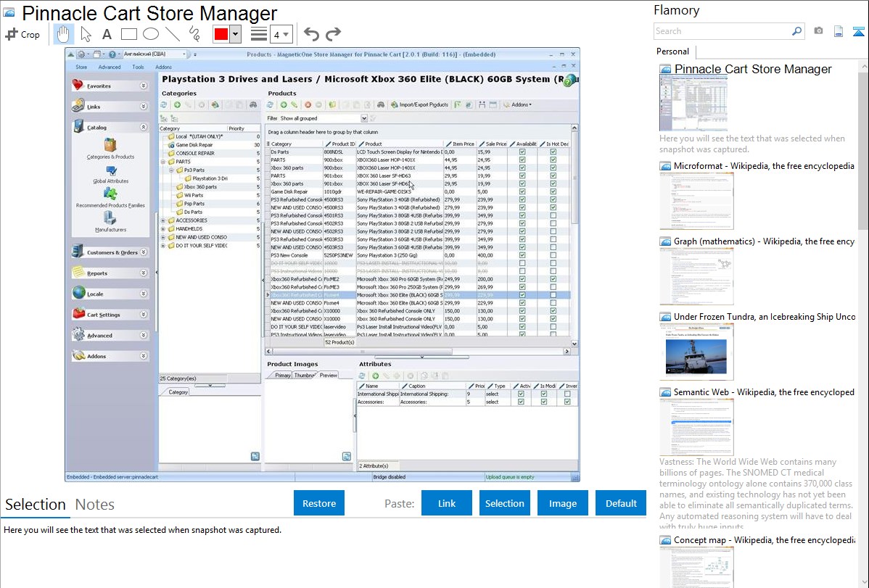
Task: Open the Personal tab
Action: (672, 51)
